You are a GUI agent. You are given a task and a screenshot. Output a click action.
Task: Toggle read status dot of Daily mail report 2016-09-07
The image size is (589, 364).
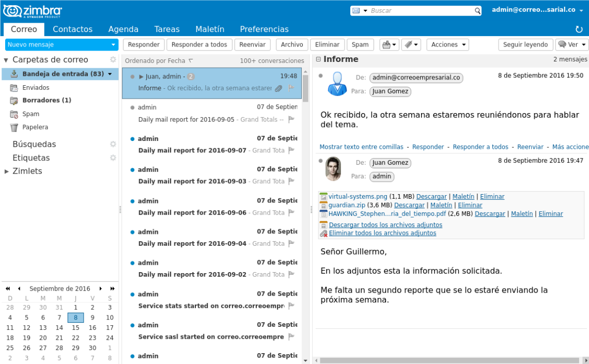pos(133,139)
